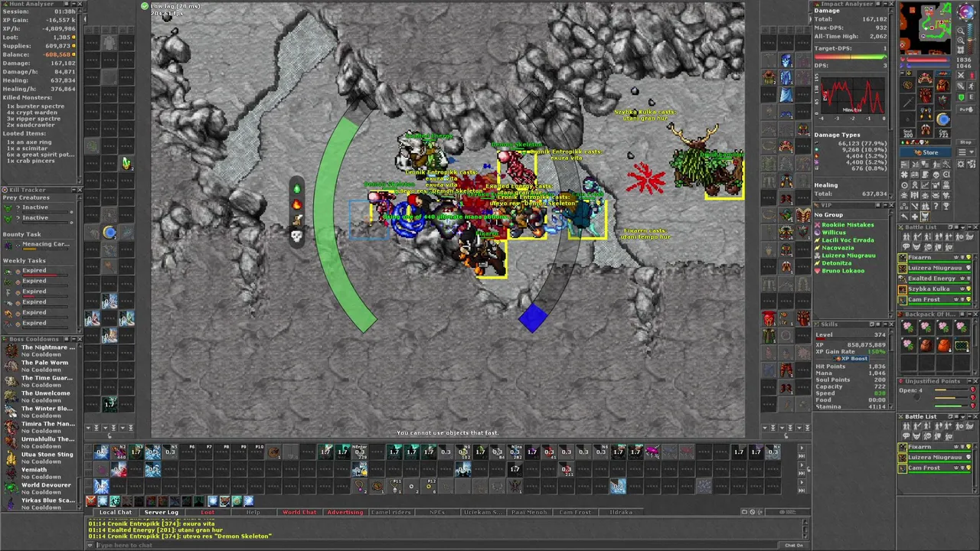Click the red hit points bar under the minimap
This screenshot has height=551, width=980.
tap(929, 59)
